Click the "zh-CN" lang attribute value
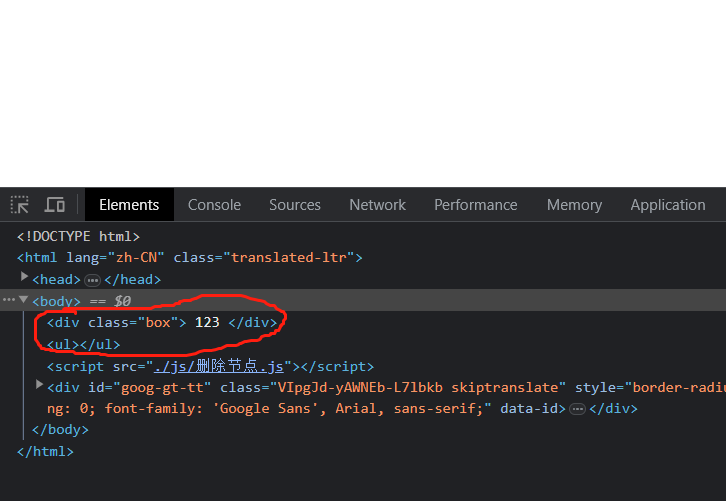The image size is (726, 501). point(136,257)
